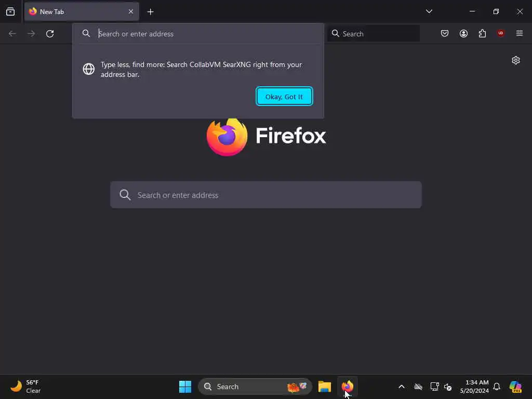Image resolution: width=532 pixels, height=399 pixels.
Task: Go forward with forward arrow
Action: (x=31, y=34)
